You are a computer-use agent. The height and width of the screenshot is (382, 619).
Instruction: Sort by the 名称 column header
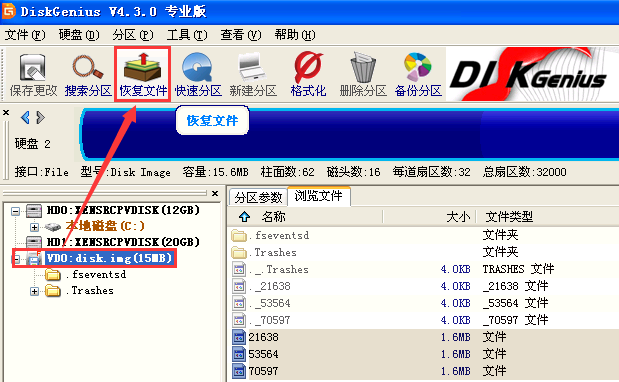pyautogui.click(x=273, y=217)
